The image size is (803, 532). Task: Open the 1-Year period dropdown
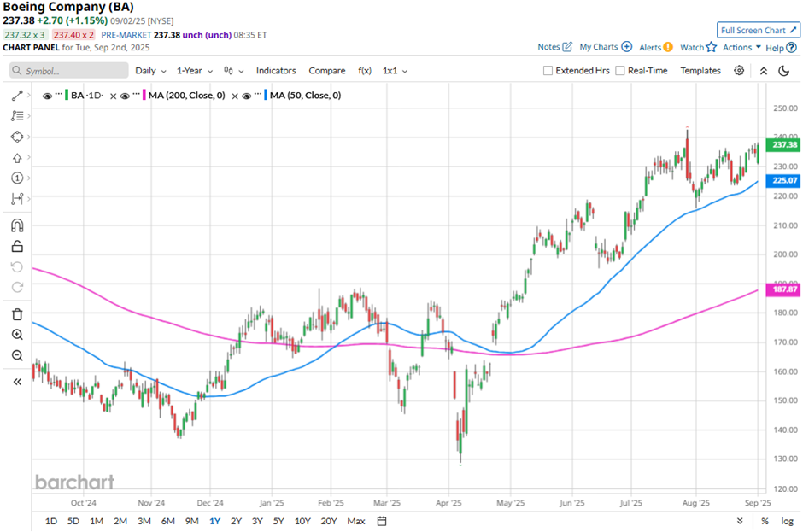pyautogui.click(x=195, y=71)
